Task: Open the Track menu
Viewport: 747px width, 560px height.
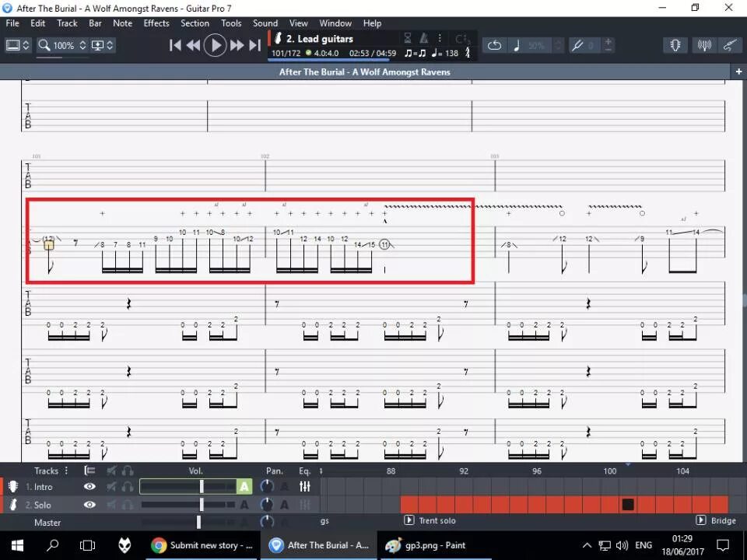Action: tap(67, 23)
